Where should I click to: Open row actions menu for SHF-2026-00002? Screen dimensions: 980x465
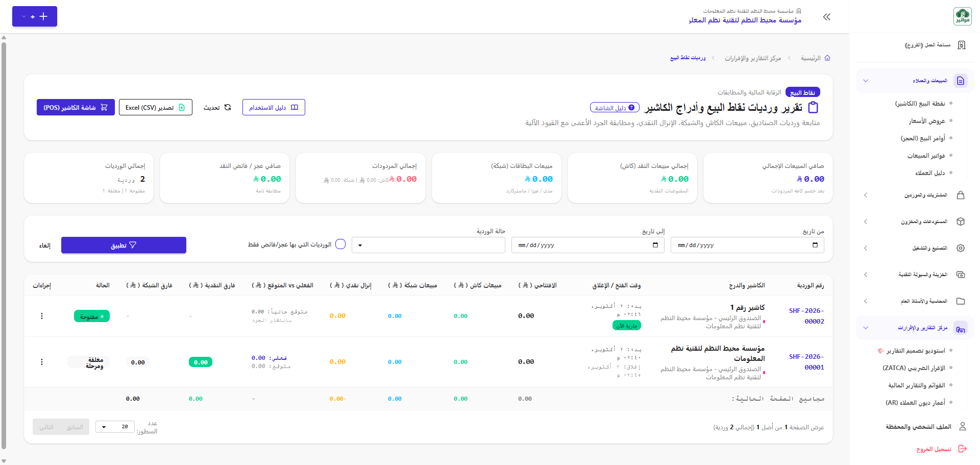(42, 316)
